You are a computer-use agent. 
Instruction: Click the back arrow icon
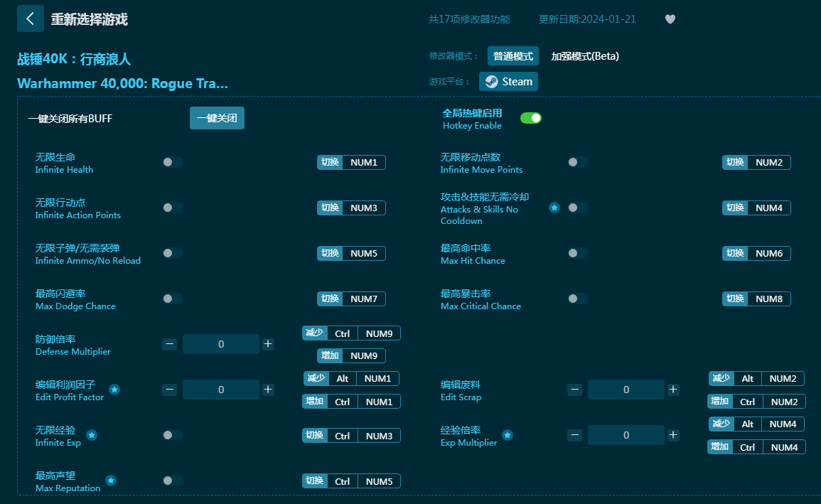(x=31, y=19)
